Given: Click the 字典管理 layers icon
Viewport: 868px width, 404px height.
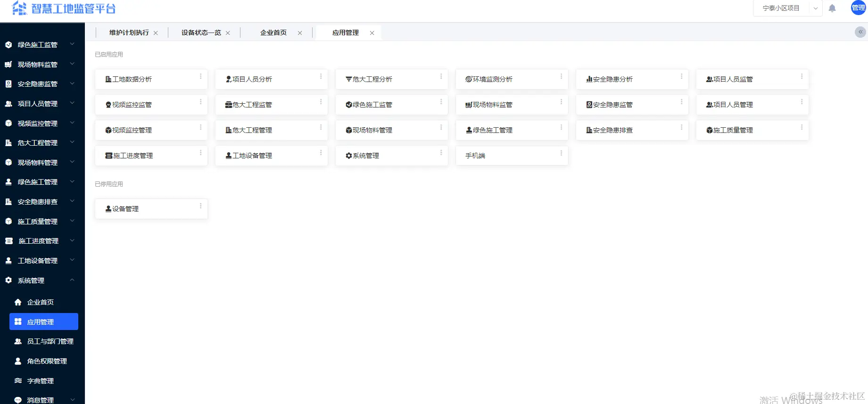Looking at the screenshot, I should tap(18, 380).
